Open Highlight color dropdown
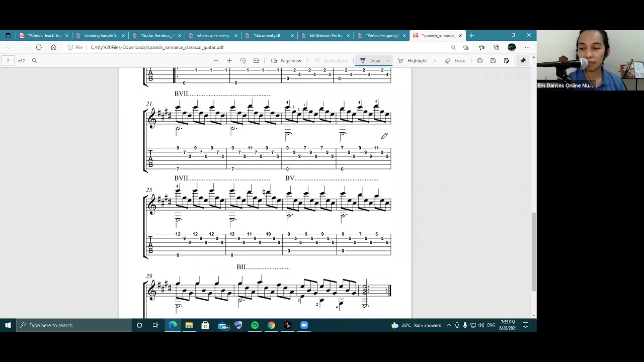The height and width of the screenshot is (362, 644). [435, 61]
